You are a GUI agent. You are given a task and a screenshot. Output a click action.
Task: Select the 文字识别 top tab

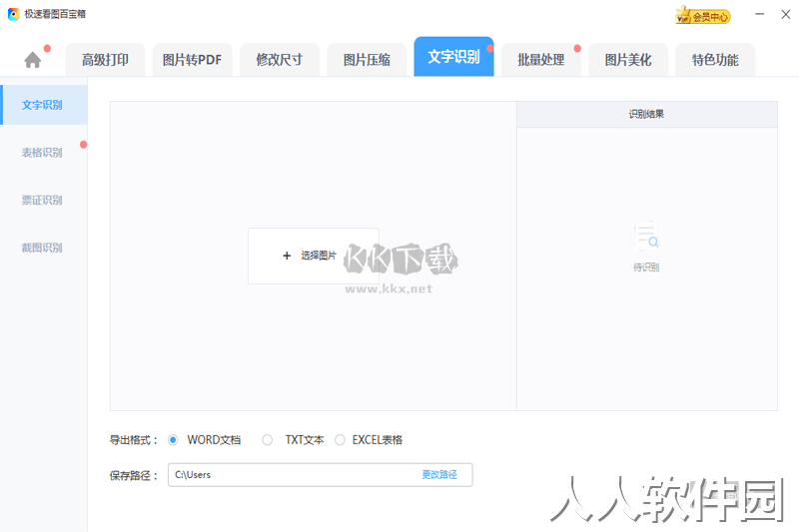453,57
